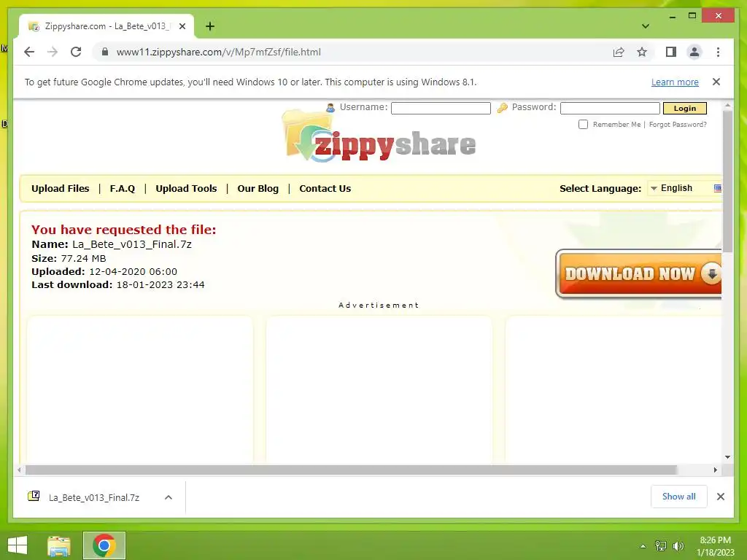Expand the English language dropdown

tap(684, 188)
